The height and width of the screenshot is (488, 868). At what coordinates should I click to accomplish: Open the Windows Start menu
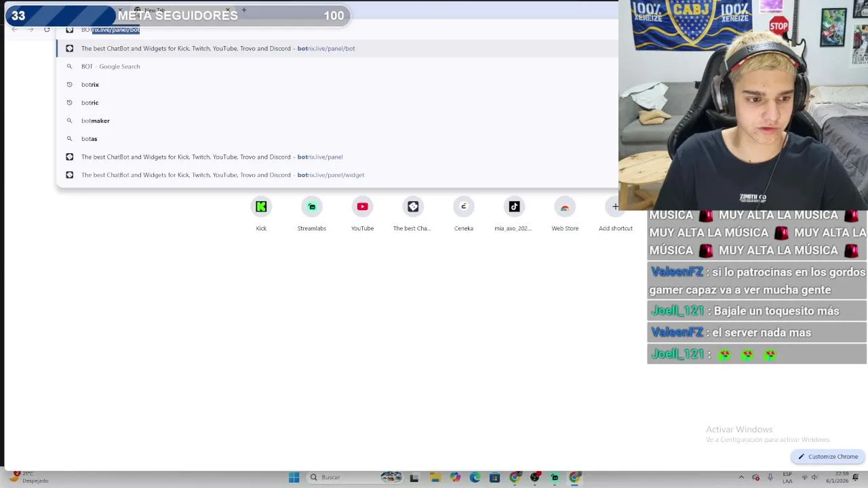tap(294, 477)
